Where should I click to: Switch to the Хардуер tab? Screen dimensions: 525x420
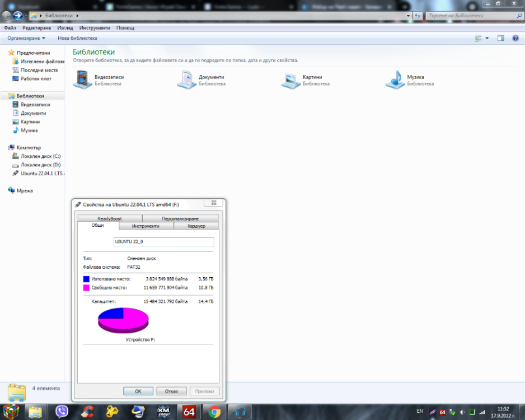pos(196,226)
